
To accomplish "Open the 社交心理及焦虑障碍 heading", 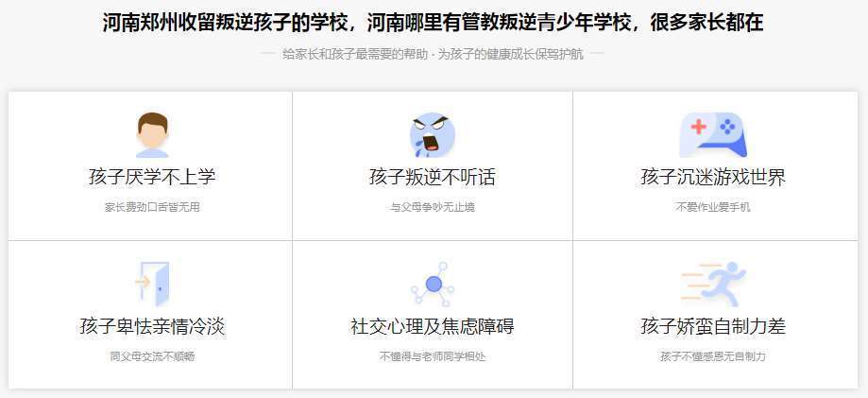I will (x=433, y=326).
